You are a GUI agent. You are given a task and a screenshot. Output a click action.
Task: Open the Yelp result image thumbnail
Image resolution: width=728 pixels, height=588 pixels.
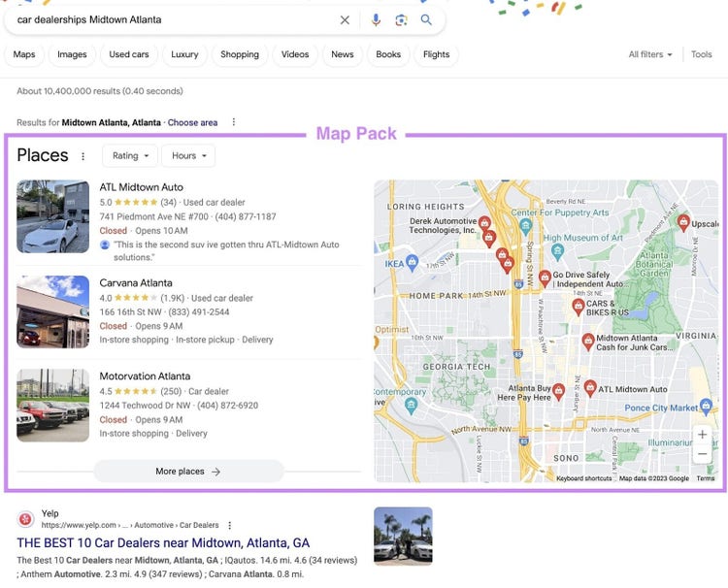click(x=403, y=536)
